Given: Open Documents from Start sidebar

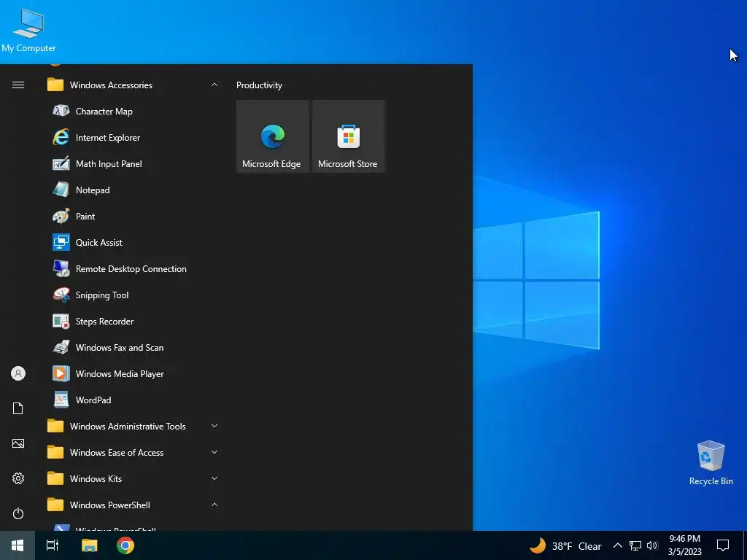Looking at the screenshot, I should tap(18, 408).
